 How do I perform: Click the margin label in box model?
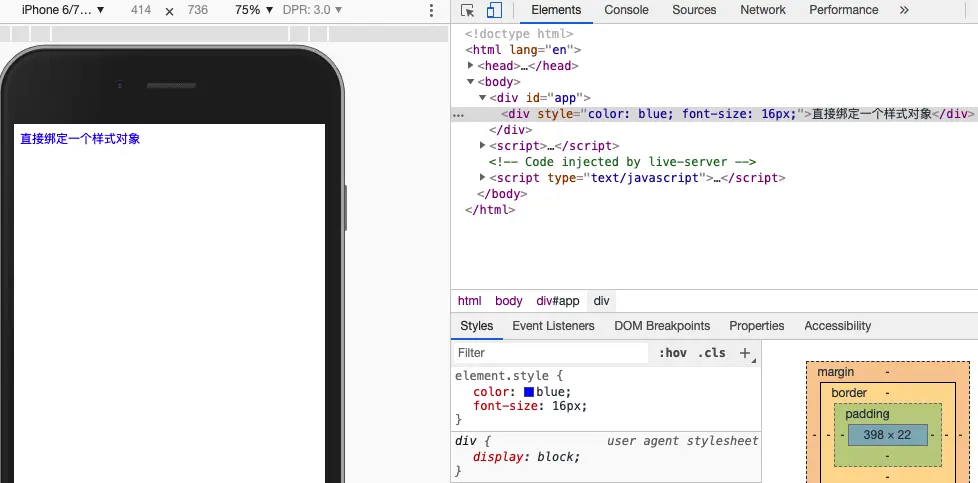click(x=835, y=371)
